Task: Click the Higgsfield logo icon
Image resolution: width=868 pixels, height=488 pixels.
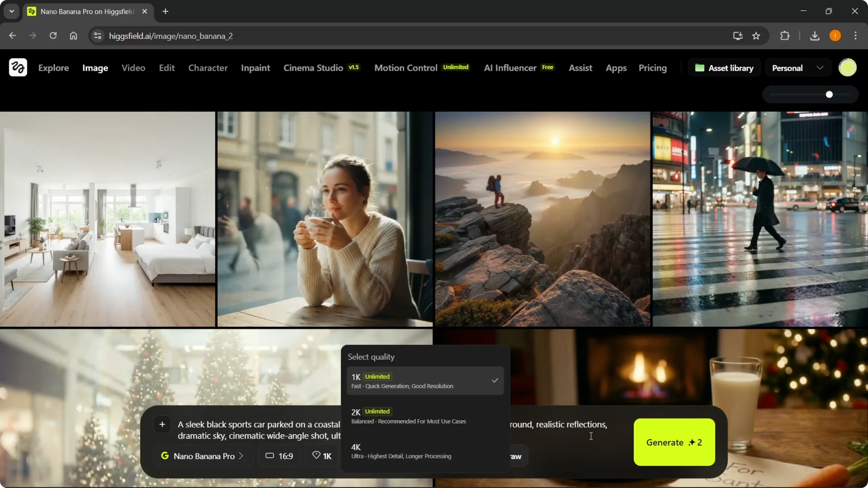Action: 17,67
